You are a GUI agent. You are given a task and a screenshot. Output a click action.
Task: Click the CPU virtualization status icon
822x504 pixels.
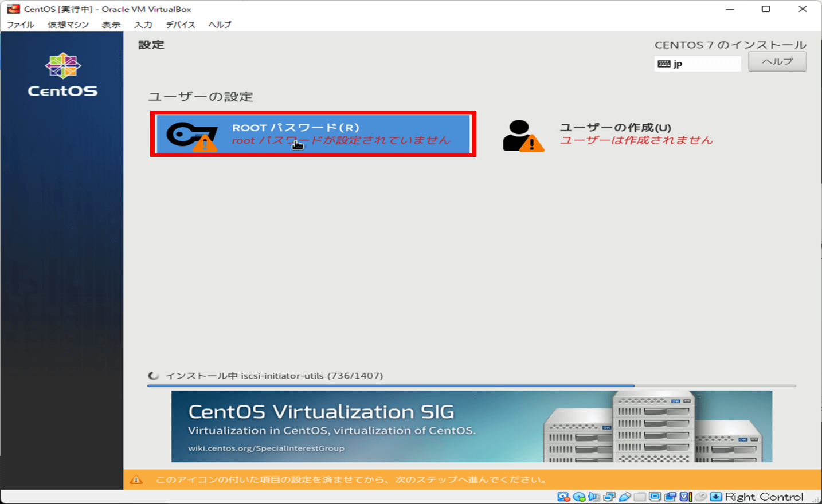(x=686, y=497)
